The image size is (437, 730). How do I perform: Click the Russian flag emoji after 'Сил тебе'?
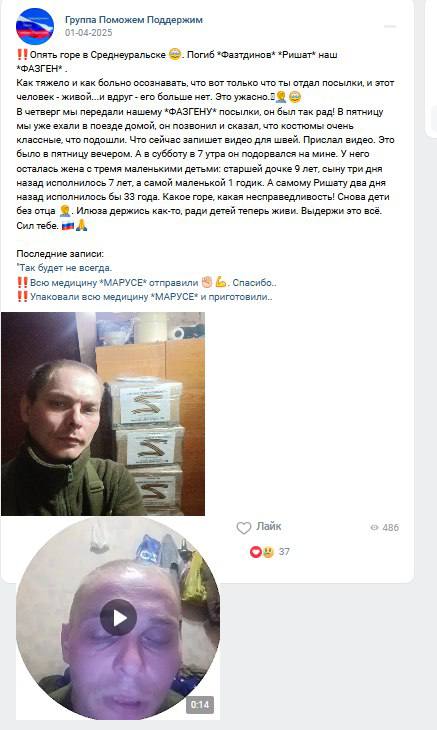(67, 226)
